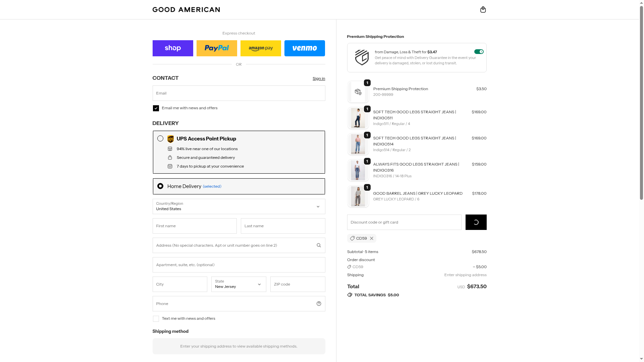Choose Amazon Pay express checkout
The height and width of the screenshot is (362, 644).
point(261,48)
